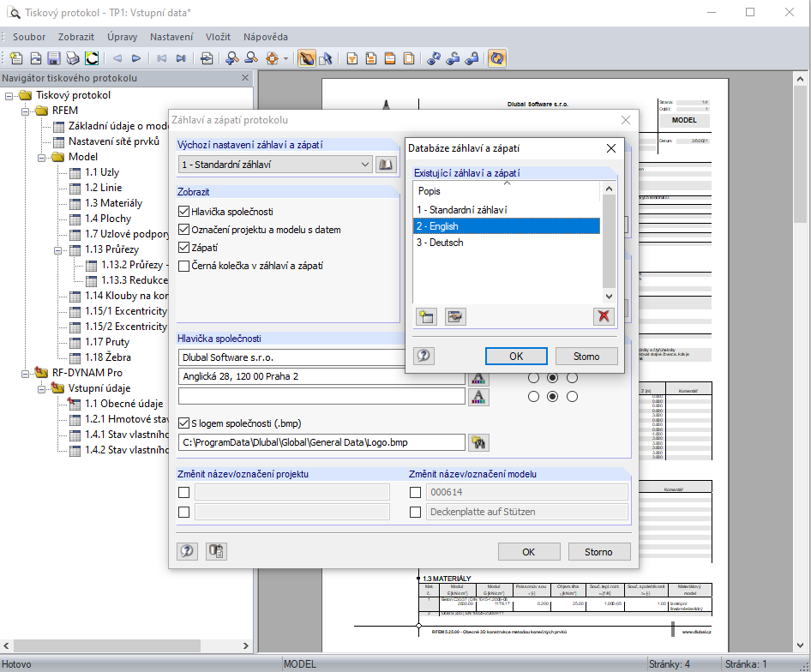Click the logo path input field

pyautogui.click(x=321, y=442)
